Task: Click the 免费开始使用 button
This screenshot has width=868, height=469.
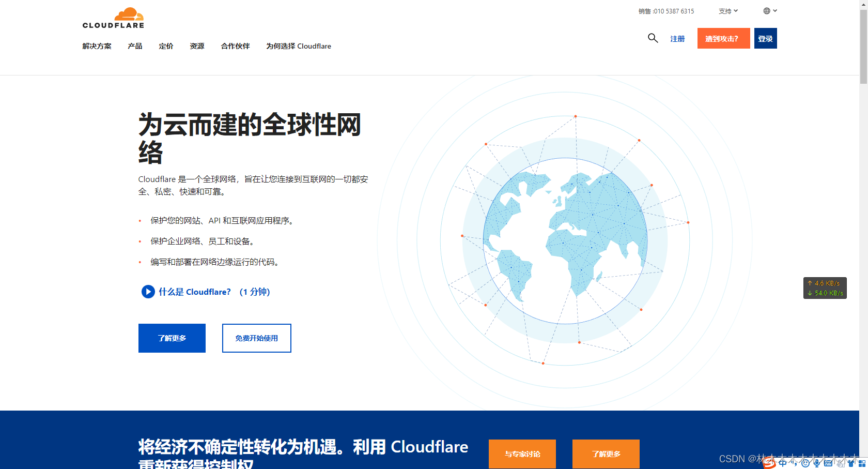Action: click(257, 338)
